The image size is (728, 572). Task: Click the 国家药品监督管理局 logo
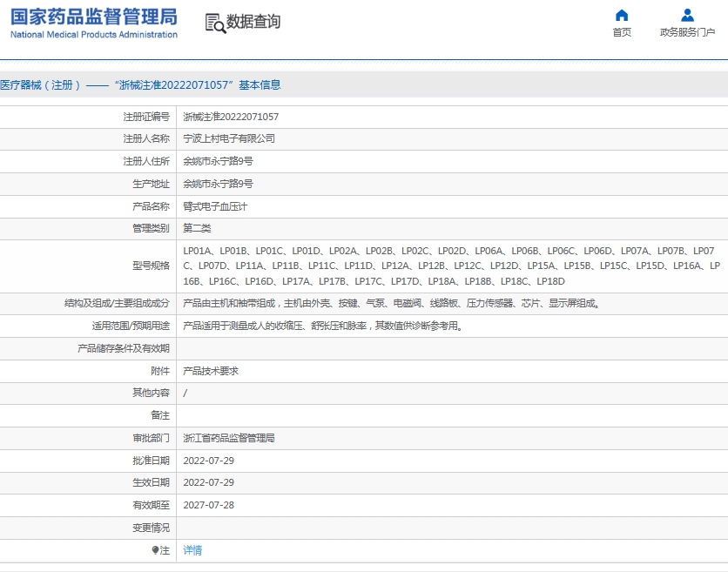94,17
